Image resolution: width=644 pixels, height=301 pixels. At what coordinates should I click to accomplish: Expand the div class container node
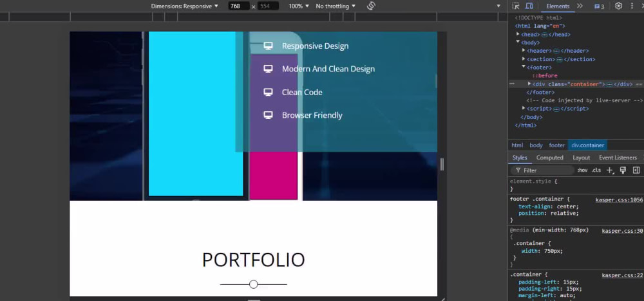tap(529, 84)
